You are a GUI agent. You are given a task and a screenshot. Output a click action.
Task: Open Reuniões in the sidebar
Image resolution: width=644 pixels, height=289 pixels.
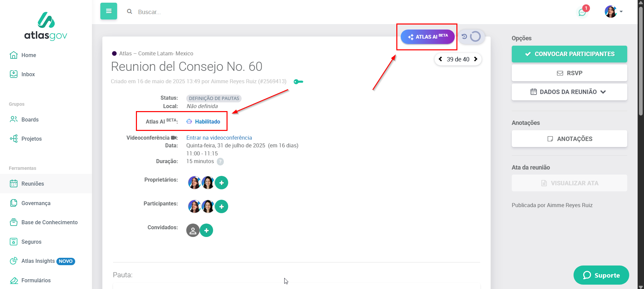coord(33,184)
